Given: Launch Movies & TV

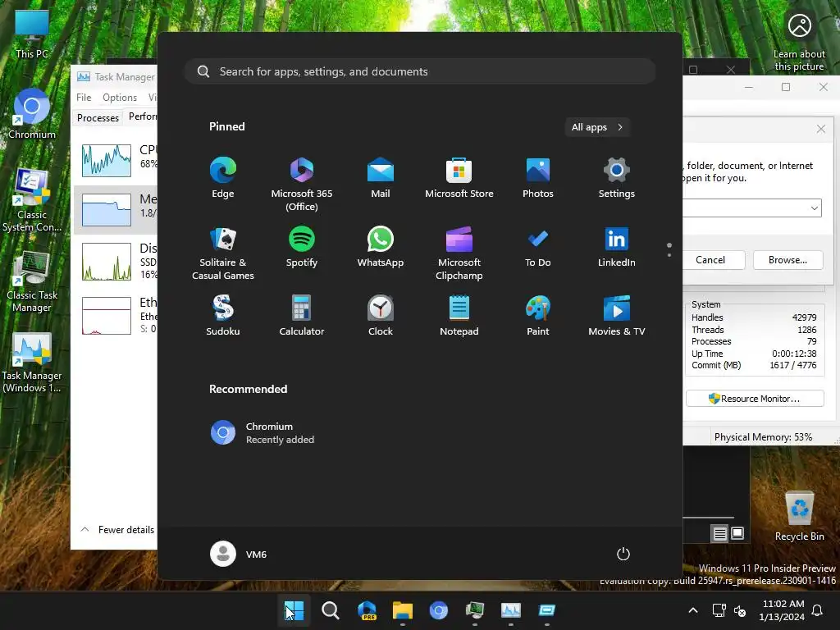Looking at the screenshot, I should 617,316.
